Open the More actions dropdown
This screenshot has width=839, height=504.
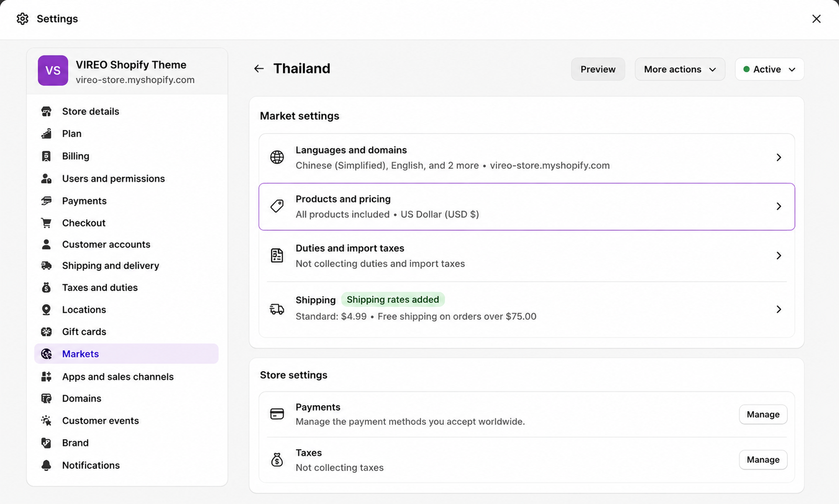point(680,69)
